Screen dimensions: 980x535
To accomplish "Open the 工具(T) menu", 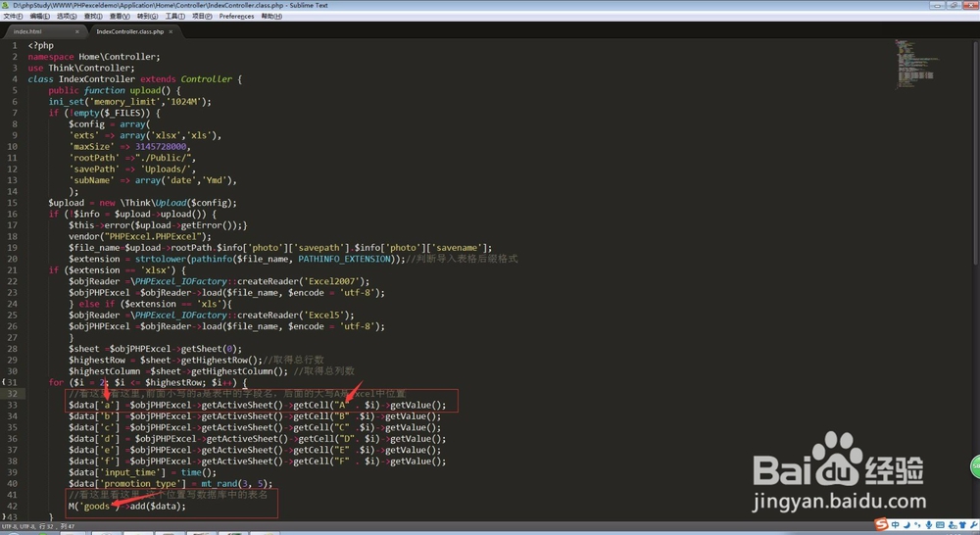I will click(x=175, y=17).
